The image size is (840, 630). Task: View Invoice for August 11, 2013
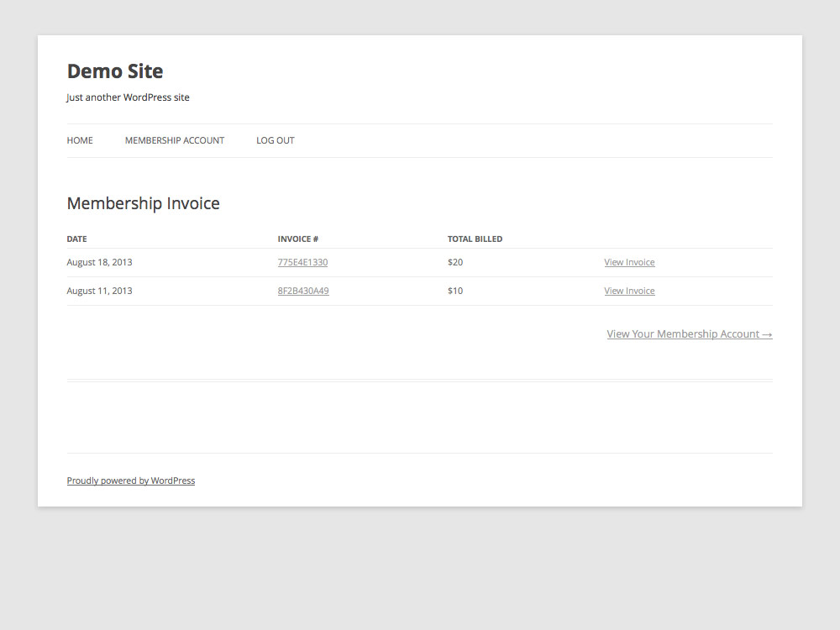[629, 291]
